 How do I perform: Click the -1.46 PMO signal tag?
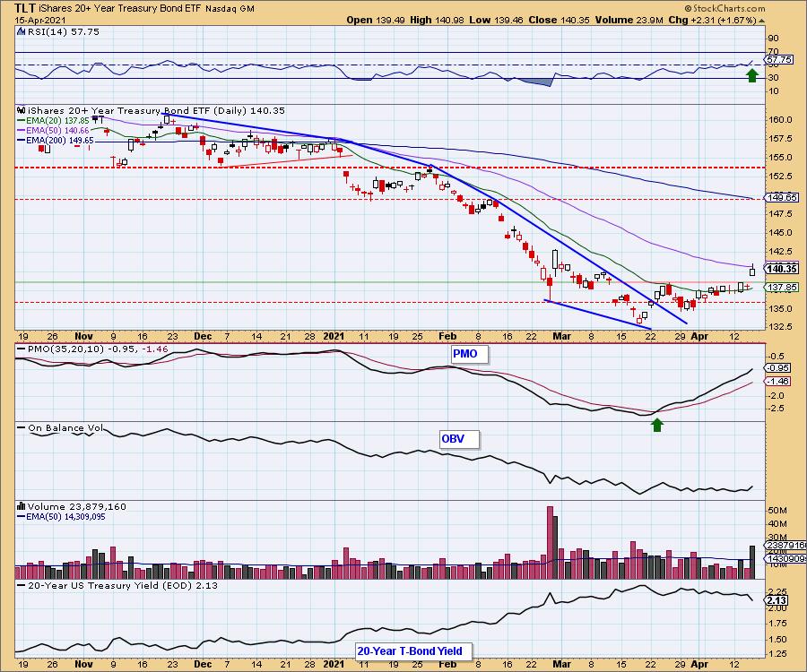click(x=777, y=382)
